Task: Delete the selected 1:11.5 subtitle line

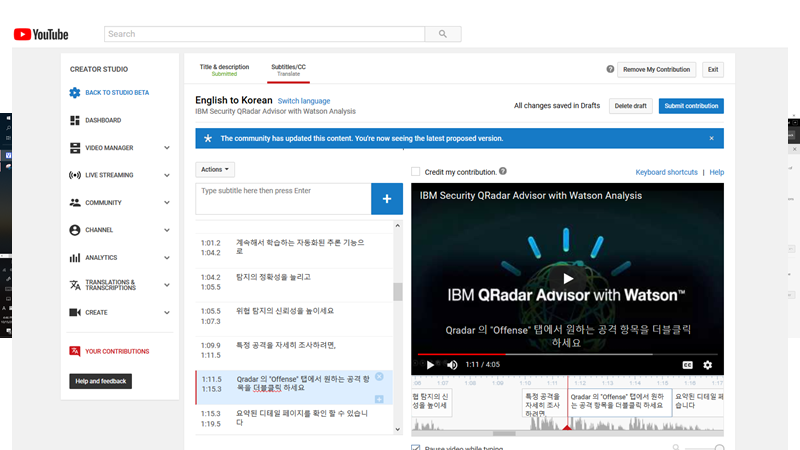Action: pos(379,377)
